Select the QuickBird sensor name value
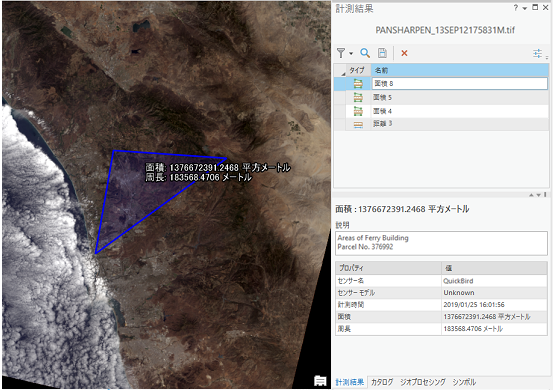Screen dimensions: 553x390 pos(458,281)
